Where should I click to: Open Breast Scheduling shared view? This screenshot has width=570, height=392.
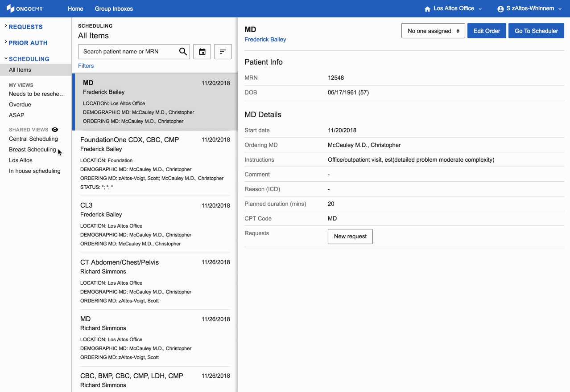33,149
